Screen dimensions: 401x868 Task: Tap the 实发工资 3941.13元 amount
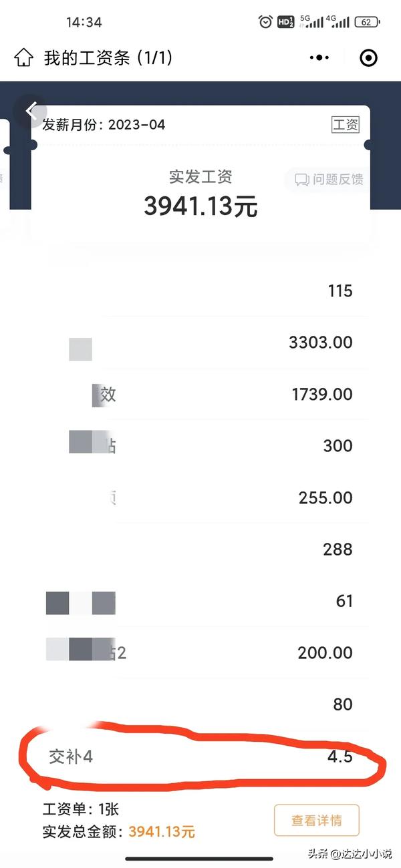(200, 206)
